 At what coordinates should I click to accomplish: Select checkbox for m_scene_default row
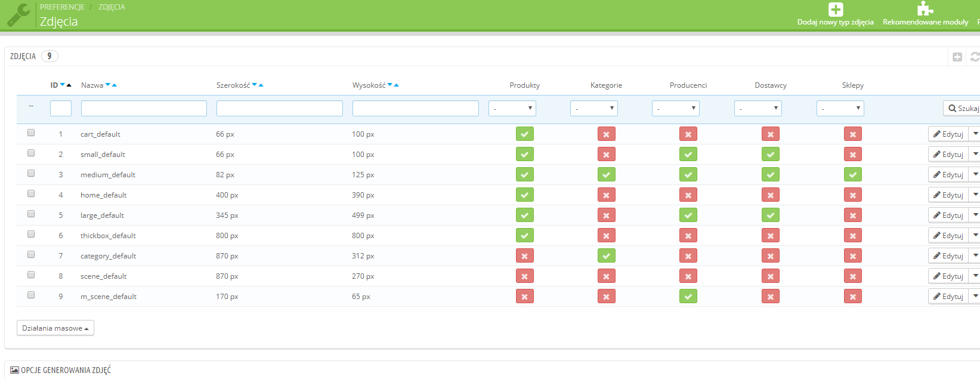click(x=31, y=295)
